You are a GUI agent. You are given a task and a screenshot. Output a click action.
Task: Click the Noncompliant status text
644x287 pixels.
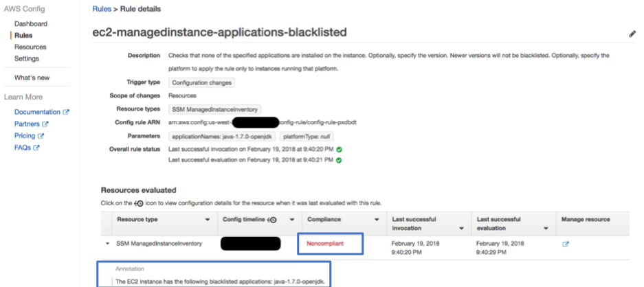[x=325, y=244]
